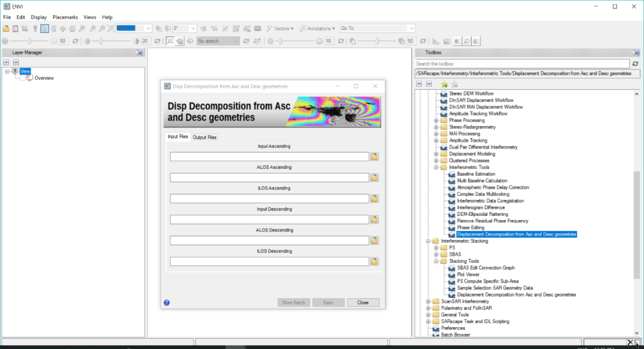Viewport: 644px width, 349px height.
Task: Detach the Layer Manager panel
Action: coord(140,52)
